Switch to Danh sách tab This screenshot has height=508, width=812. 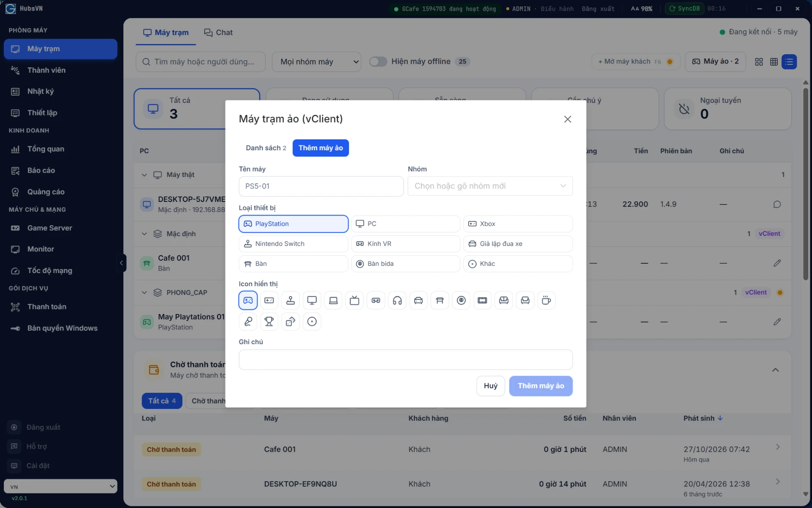pos(266,148)
